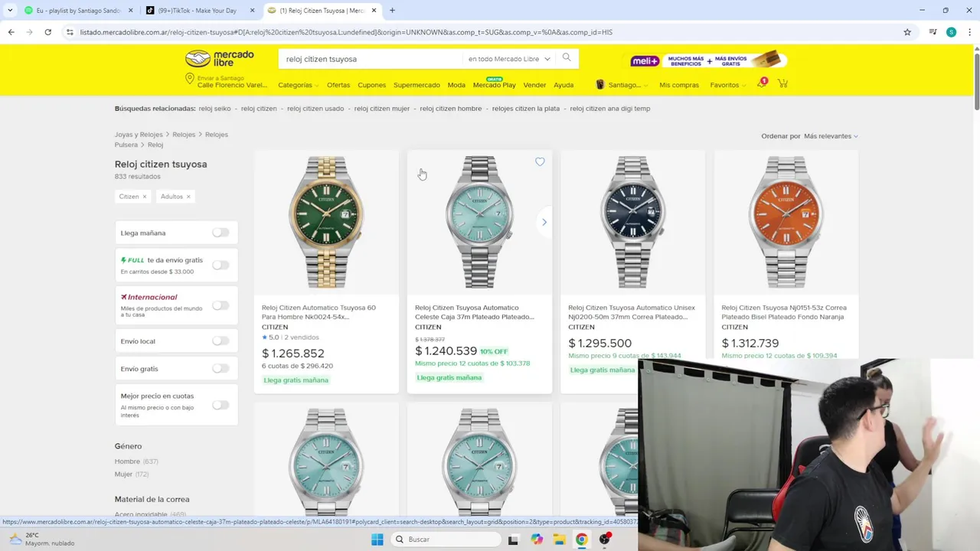Image resolution: width=980 pixels, height=551 pixels.
Task: Open Windows Start menu
Action: click(x=377, y=540)
